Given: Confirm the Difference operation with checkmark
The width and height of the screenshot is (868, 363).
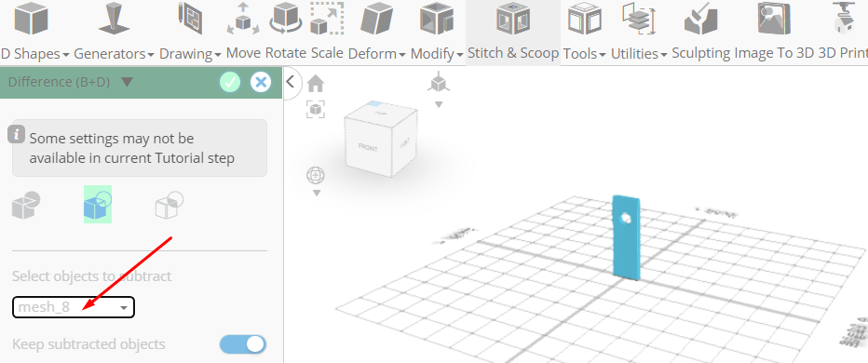Looking at the screenshot, I should [230, 83].
